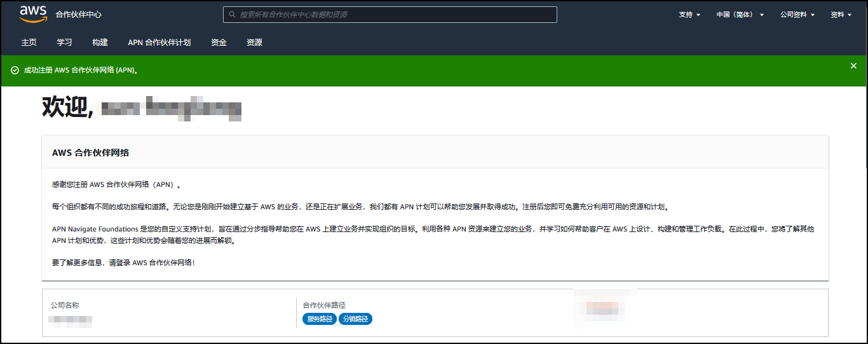
Task: Click the 公司名称 label
Action: 65,306
